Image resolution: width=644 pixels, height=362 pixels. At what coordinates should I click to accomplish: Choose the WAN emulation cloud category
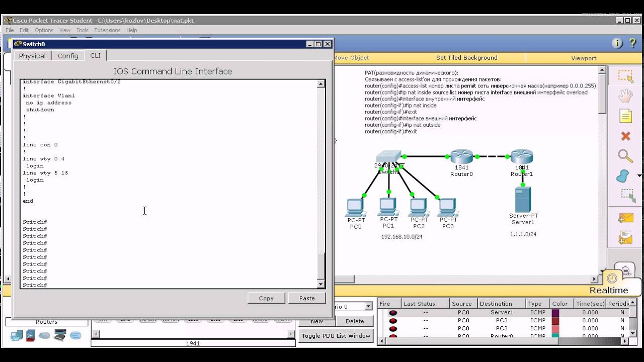coord(44,335)
